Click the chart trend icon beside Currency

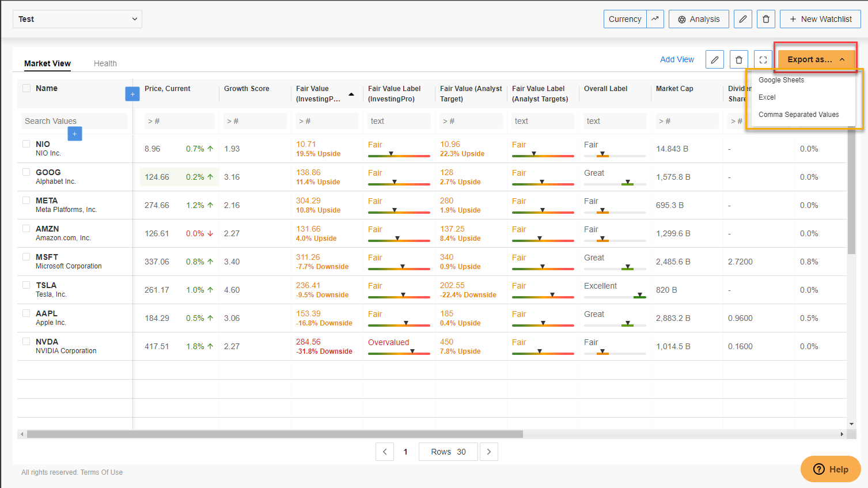tap(655, 19)
